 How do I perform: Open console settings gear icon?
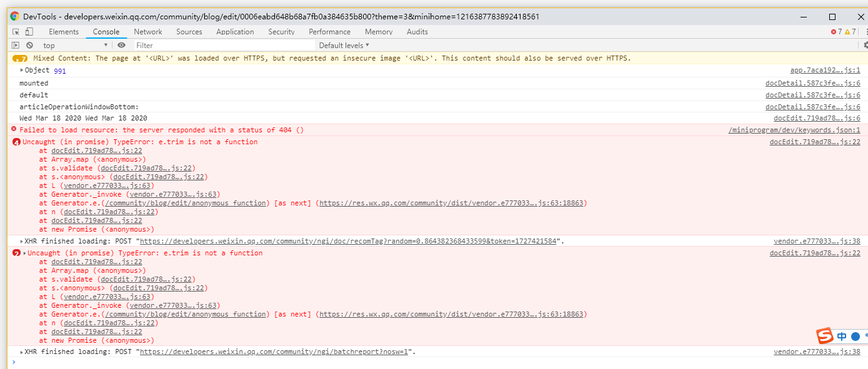[x=865, y=45]
